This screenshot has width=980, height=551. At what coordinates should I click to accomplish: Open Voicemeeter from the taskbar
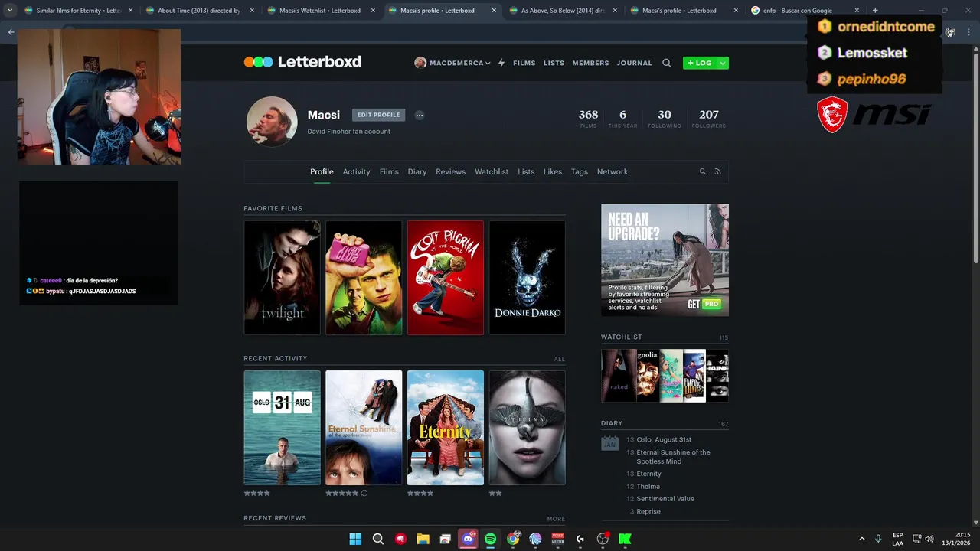(557, 539)
